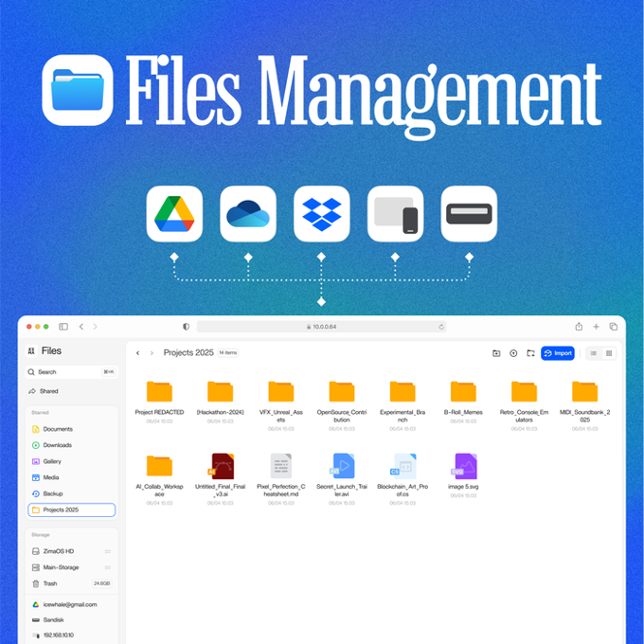Click the 24.8GB Trash size badge
Viewport: 644px width, 644px height.
pos(102,583)
